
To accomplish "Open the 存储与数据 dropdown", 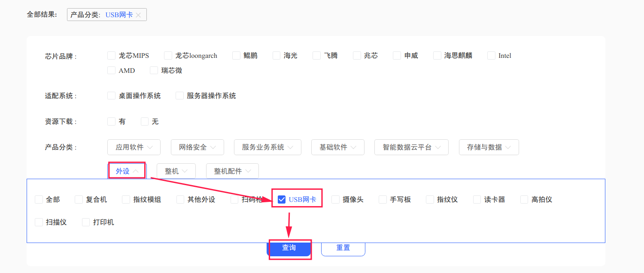I will 489,147.
